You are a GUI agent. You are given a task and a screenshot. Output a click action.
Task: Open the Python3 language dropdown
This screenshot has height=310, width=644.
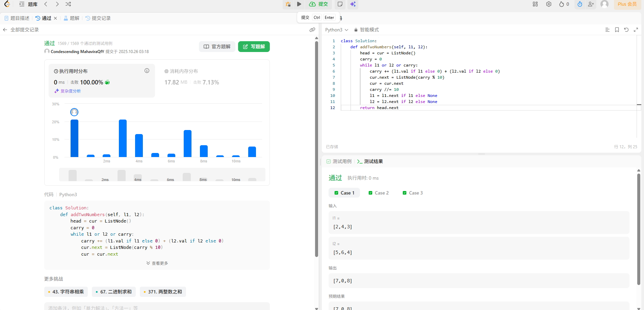tap(336, 30)
